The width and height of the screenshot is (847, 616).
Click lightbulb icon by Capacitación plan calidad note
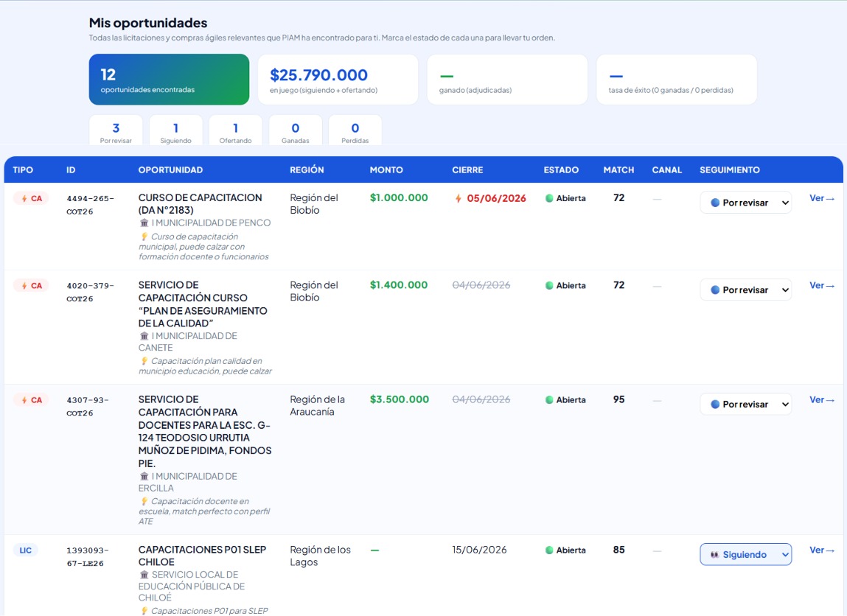point(144,360)
